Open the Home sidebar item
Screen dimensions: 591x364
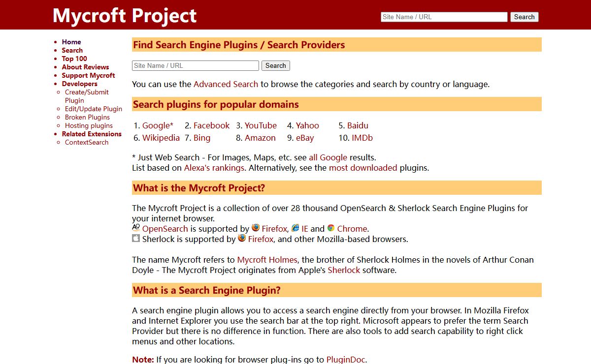click(71, 42)
